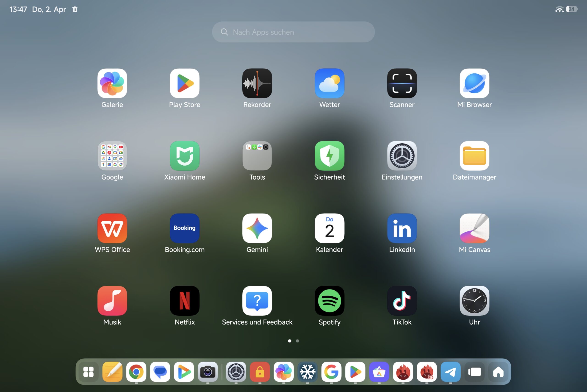The image size is (587, 392).
Task: Launch TikTok from the app grid
Action: pyautogui.click(x=402, y=300)
